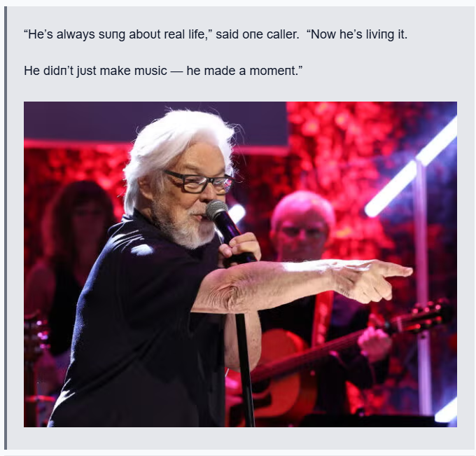
Task: Click the phrase "Now he's living it"
Action: point(359,34)
